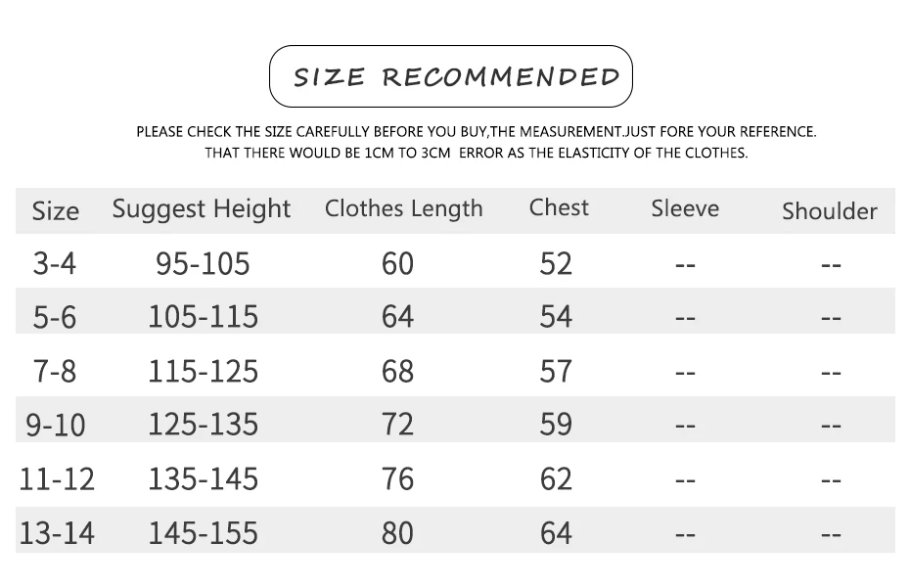Click chest value 52
Screen dimensions: 910x588
556,263
